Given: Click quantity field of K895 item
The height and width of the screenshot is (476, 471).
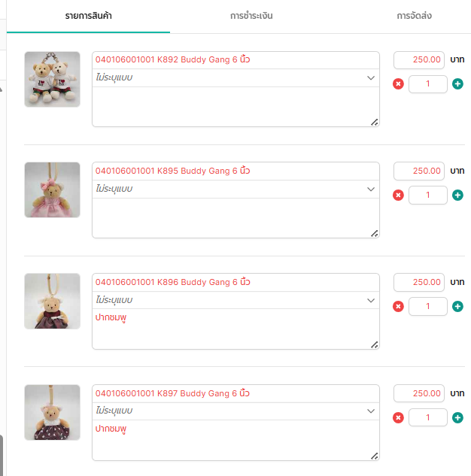Looking at the screenshot, I should 427,196.
